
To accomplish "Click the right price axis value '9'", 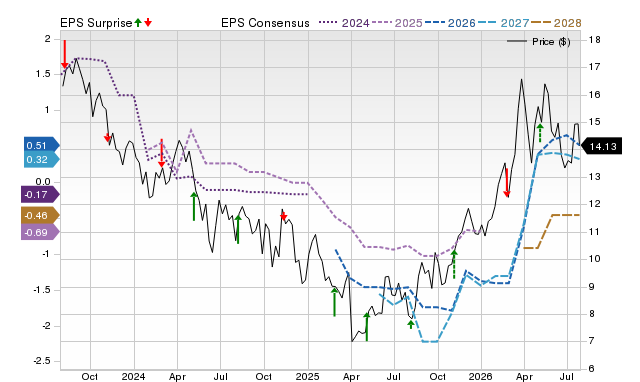I will point(592,286).
